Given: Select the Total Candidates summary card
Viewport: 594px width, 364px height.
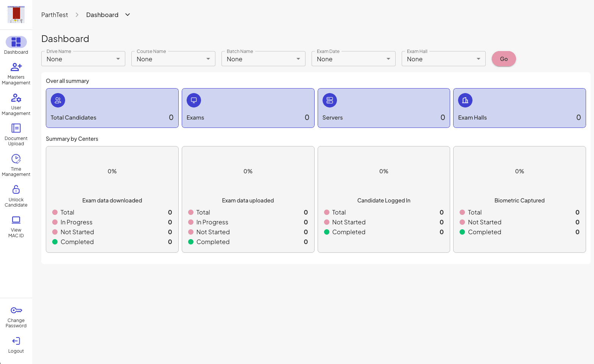Looking at the screenshot, I should pos(112,108).
